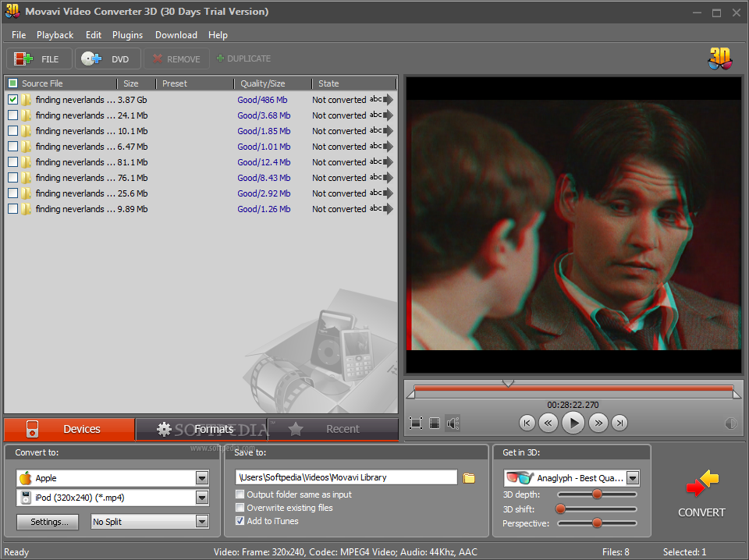
Task: Switch to the Formats tab
Action: [x=201, y=429]
